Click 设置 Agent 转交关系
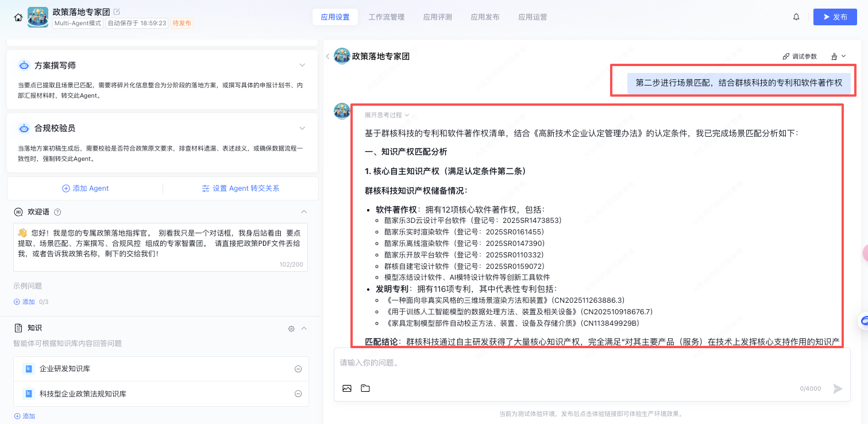This screenshot has height=424, width=868. coord(240,188)
